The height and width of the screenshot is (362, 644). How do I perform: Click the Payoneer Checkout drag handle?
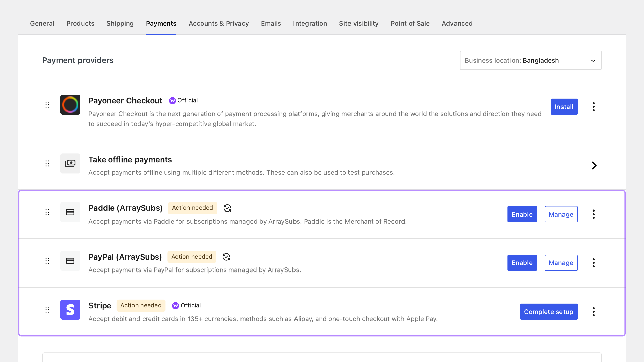47,105
